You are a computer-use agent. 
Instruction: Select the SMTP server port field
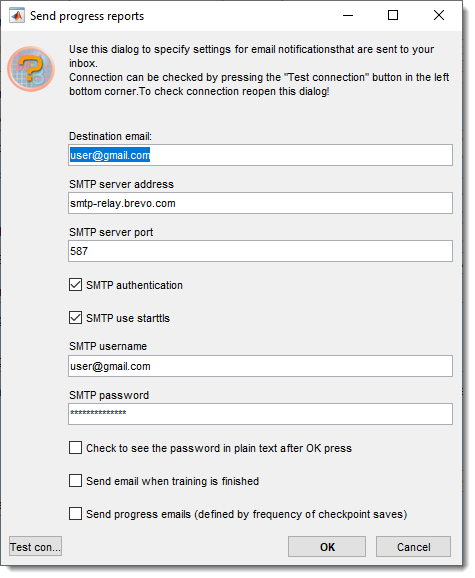(x=260, y=251)
